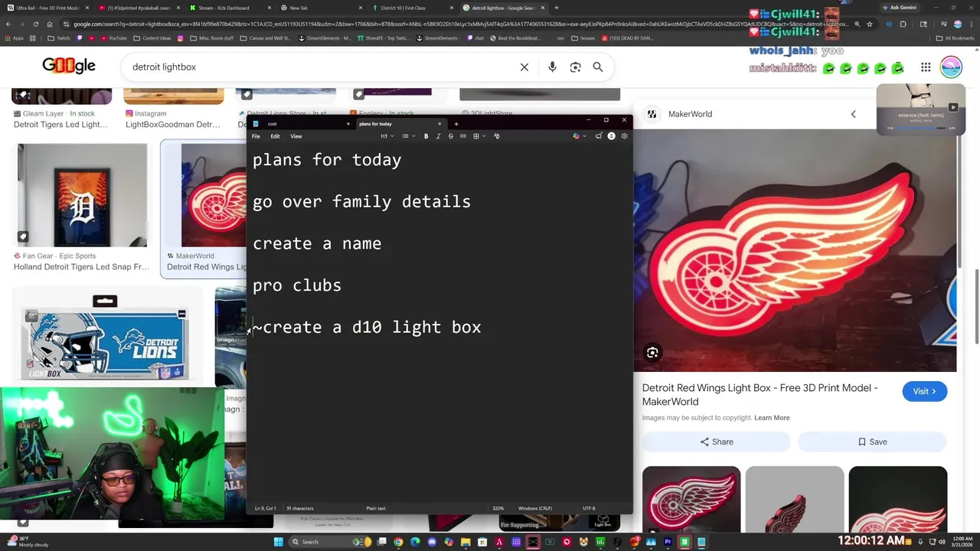The image size is (980, 551).
Task: Toggle bold formatting in Notepad
Action: 426,136
